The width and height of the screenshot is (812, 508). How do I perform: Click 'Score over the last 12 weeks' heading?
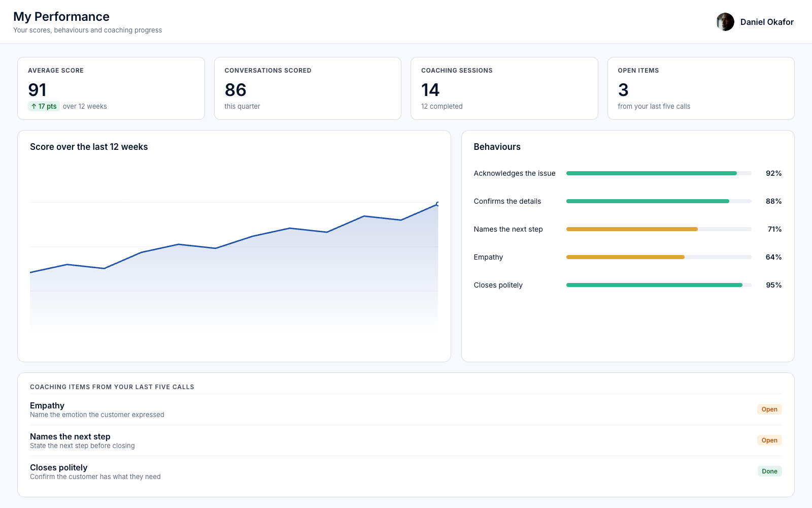[x=89, y=147]
